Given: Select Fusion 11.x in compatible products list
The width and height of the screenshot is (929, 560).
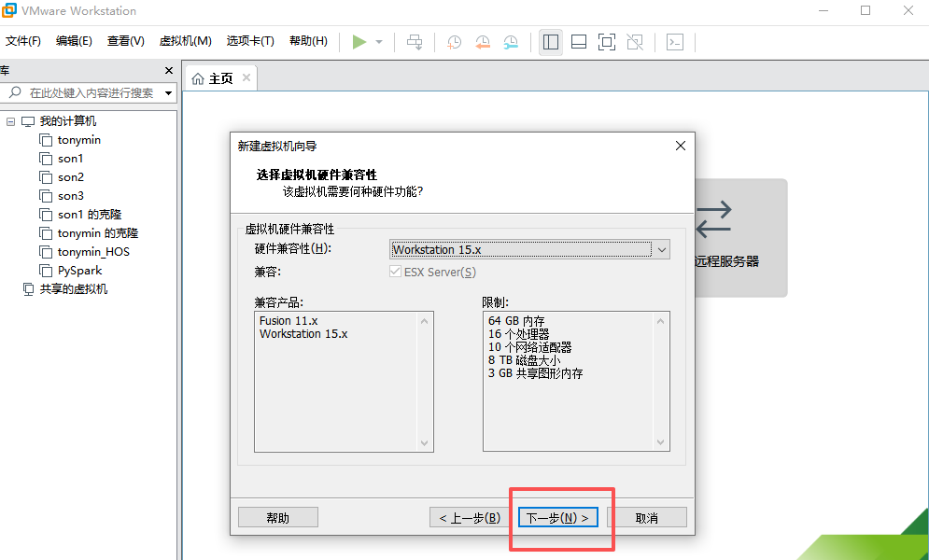Looking at the screenshot, I should click(x=289, y=320).
